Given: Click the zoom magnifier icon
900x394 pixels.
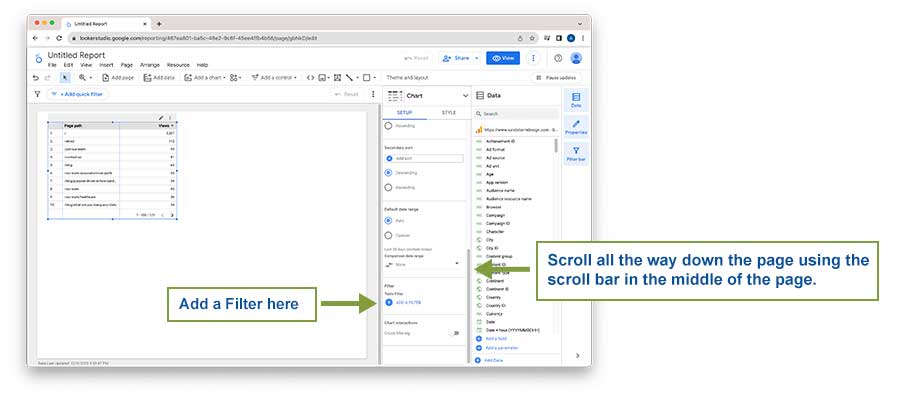Looking at the screenshot, I should coord(82,78).
